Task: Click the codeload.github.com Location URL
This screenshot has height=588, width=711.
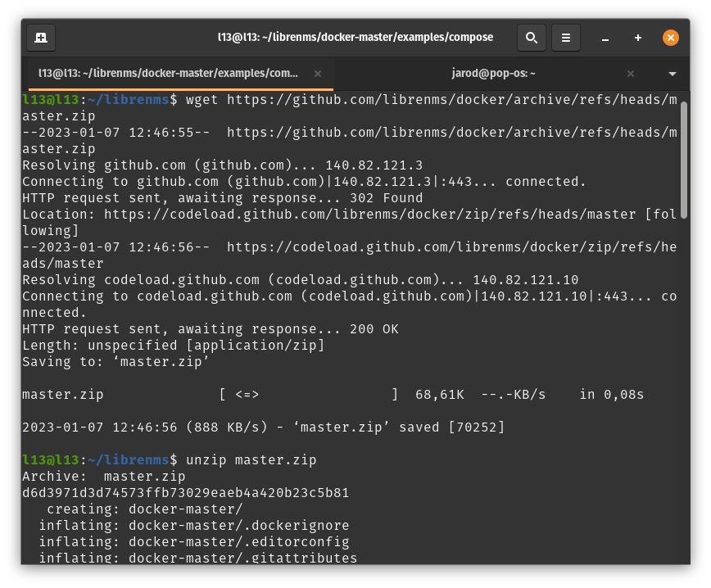Action: pyautogui.click(x=369, y=215)
